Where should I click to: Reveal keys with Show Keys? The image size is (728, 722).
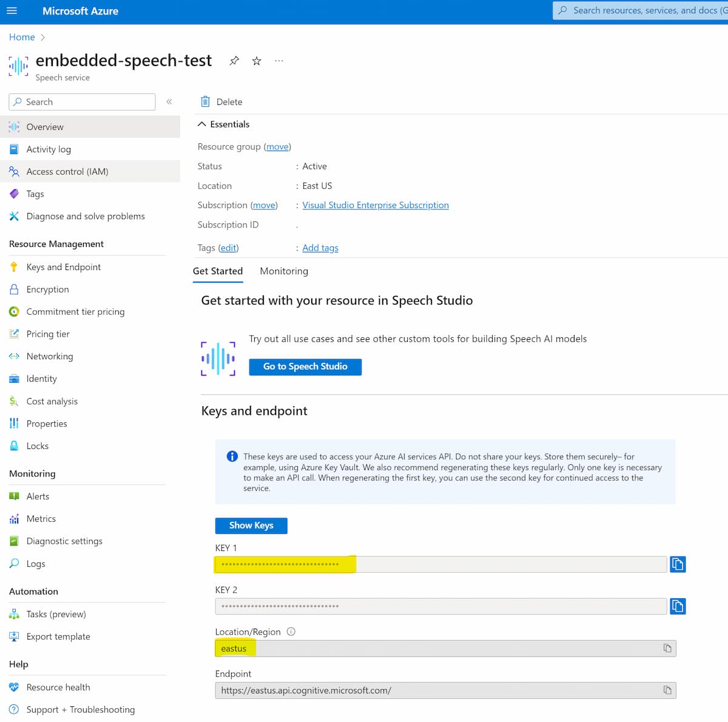point(251,525)
